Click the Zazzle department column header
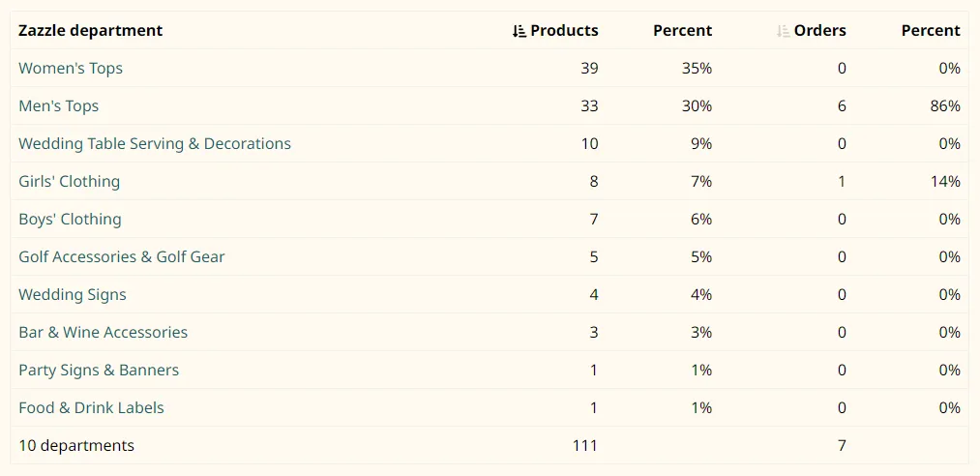980x476 pixels. click(x=91, y=31)
